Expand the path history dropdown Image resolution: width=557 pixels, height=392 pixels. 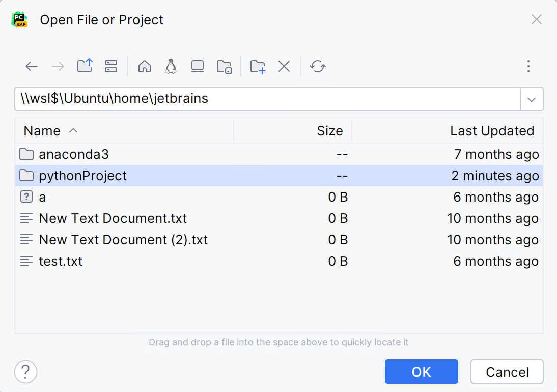point(532,99)
